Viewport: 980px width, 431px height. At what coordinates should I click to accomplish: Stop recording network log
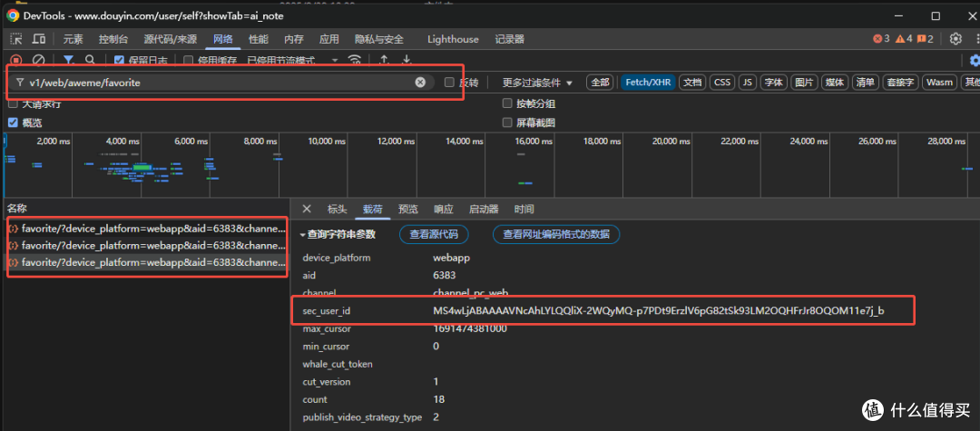tap(16, 60)
